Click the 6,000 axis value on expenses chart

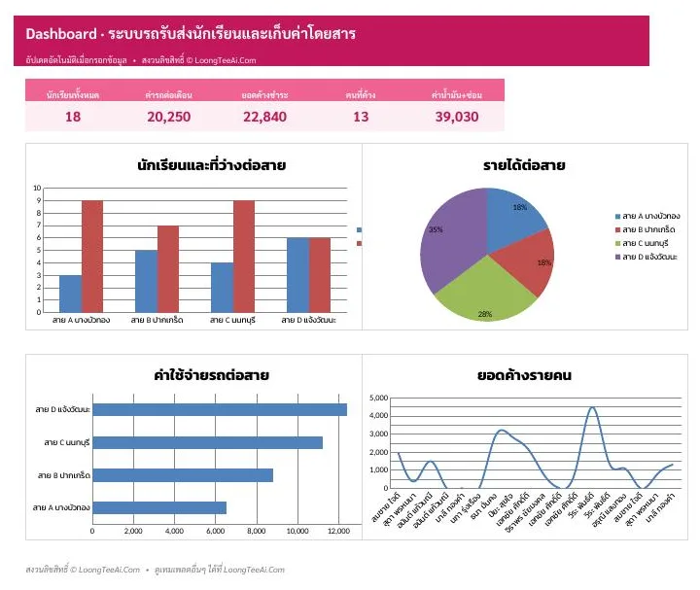click(x=215, y=531)
